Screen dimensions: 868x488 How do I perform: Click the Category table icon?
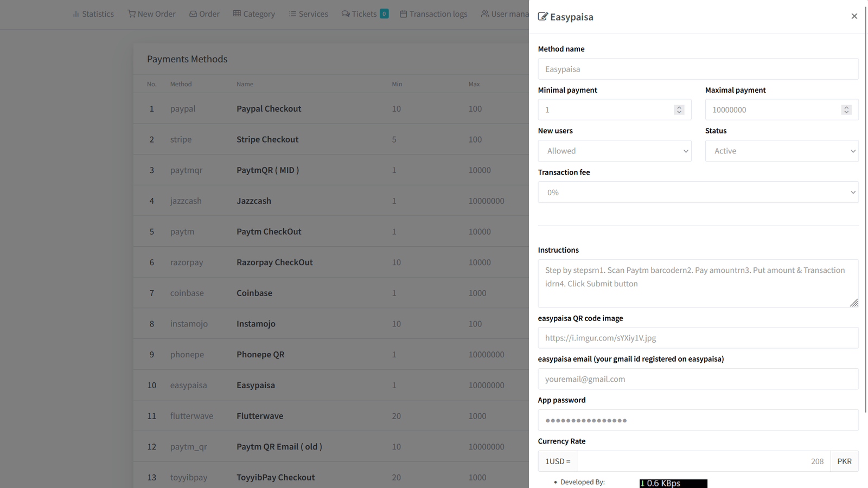[237, 14]
